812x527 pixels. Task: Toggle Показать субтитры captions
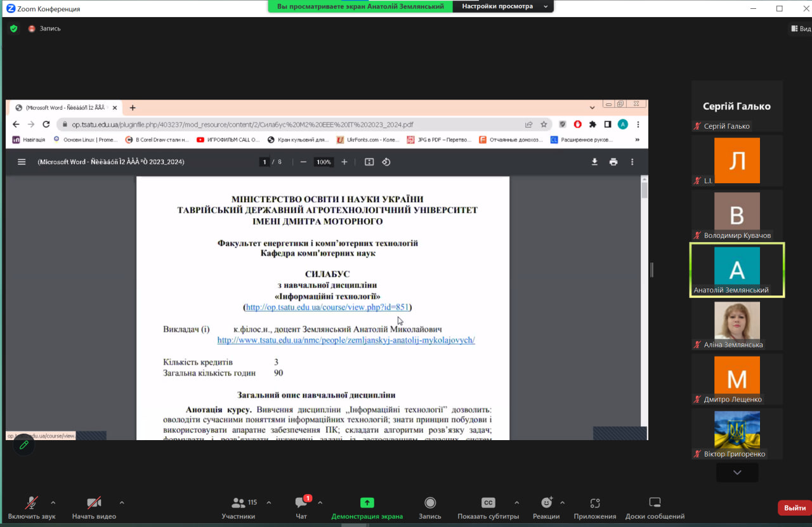click(x=488, y=507)
